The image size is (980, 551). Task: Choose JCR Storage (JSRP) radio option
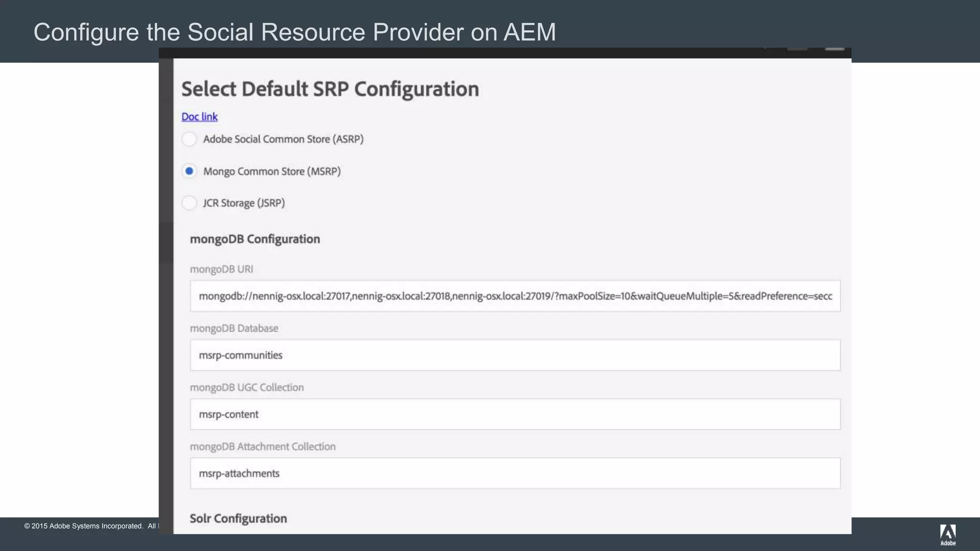tap(189, 203)
